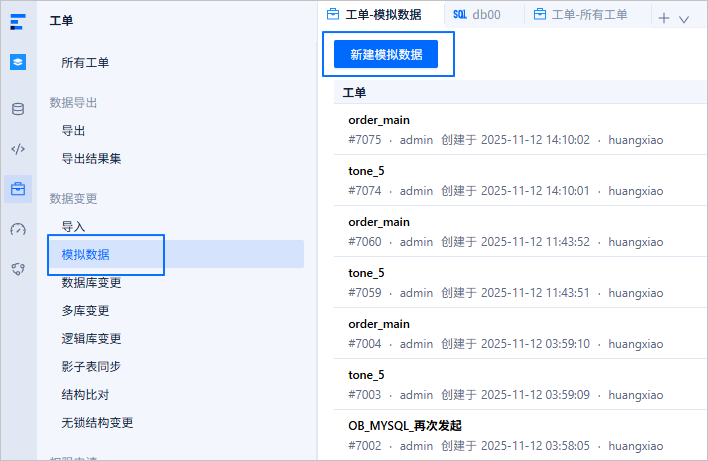Switch to the db00 SQL tab
708x461 pixels.
point(477,15)
